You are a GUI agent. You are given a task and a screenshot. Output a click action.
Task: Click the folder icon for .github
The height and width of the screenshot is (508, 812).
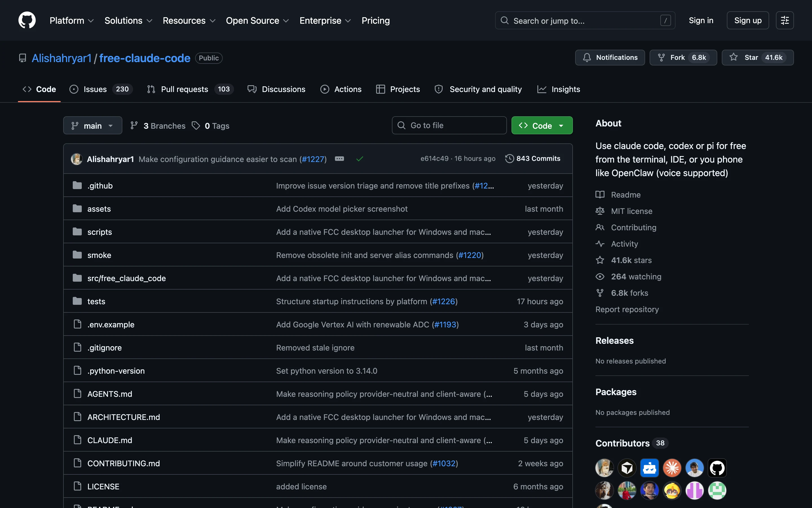77,185
